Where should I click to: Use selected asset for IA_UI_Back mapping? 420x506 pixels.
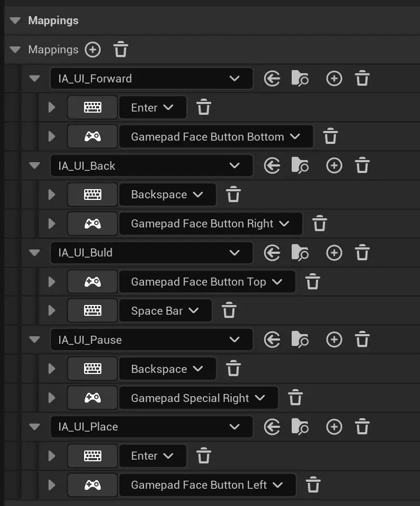coord(272,166)
